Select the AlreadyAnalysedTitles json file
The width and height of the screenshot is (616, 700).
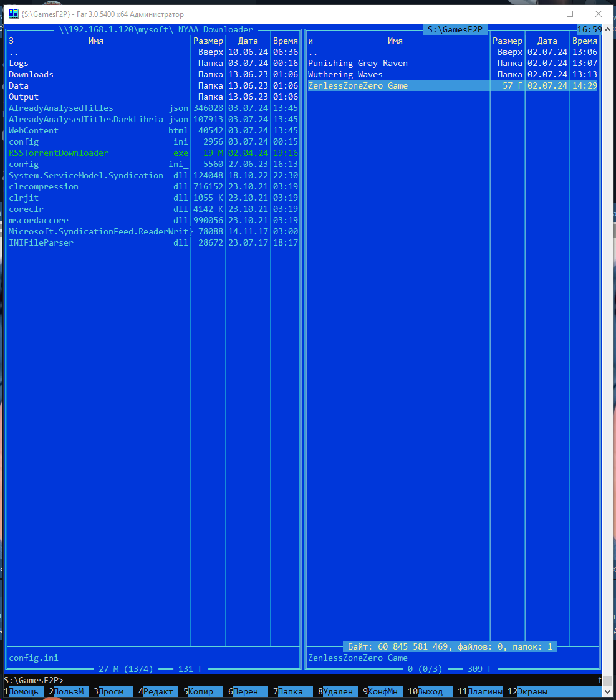click(x=153, y=108)
